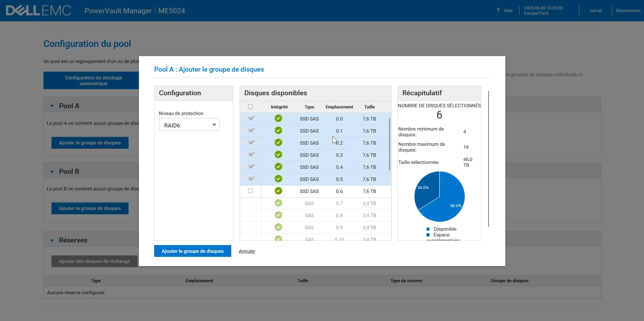Confirm with blue Ajouter le groupe de disques button

pos(192,251)
